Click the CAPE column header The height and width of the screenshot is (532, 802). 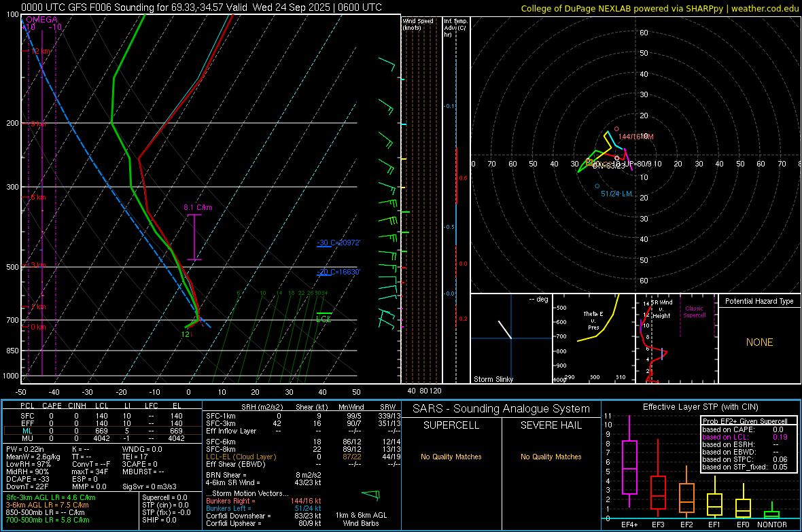[x=52, y=406]
